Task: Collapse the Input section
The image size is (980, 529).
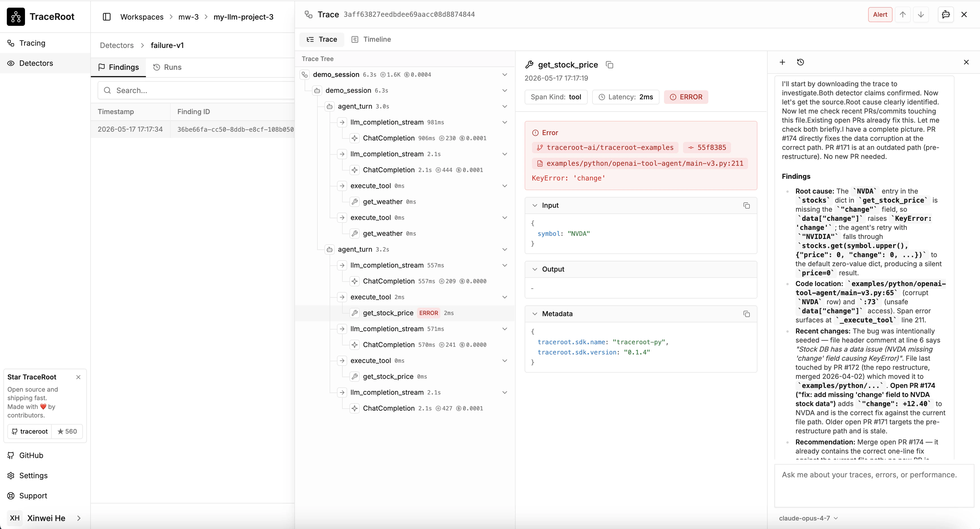Action: click(535, 205)
